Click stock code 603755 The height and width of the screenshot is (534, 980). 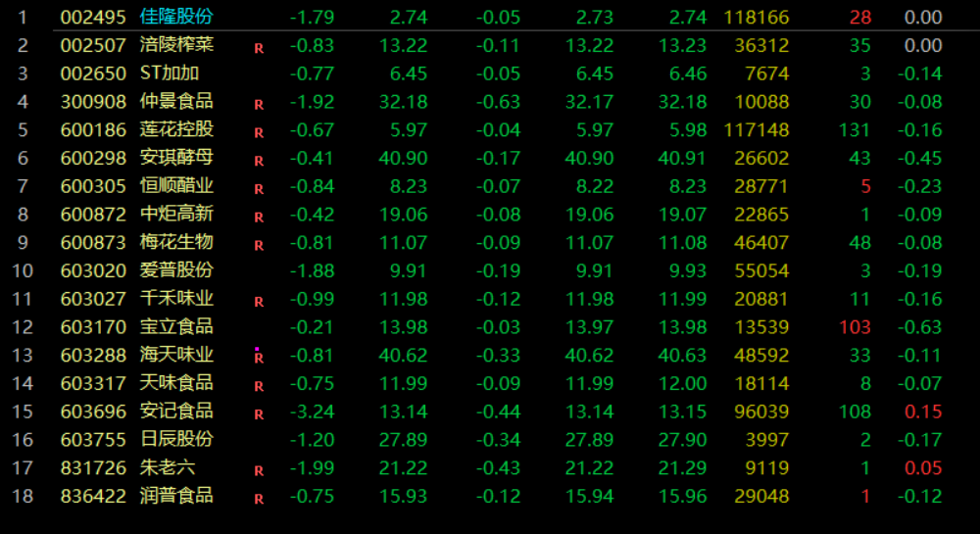pos(93,440)
